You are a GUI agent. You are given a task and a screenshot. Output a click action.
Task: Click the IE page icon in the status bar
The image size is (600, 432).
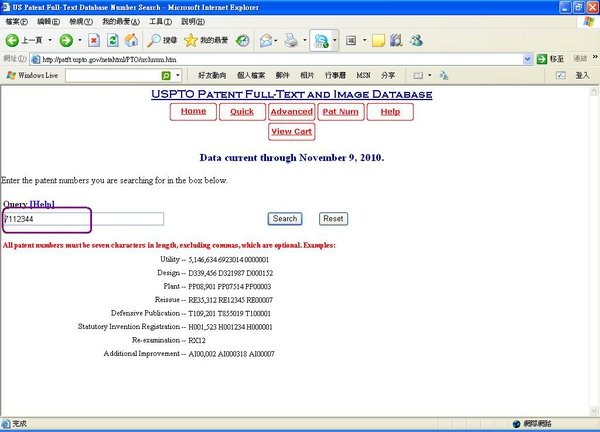[6, 424]
